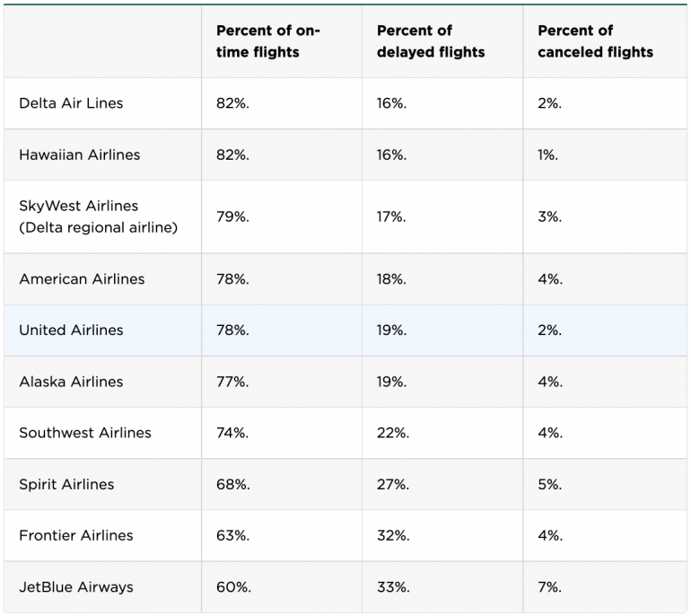
Task: Click the Southwest Airlines row name
Action: [85, 433]
